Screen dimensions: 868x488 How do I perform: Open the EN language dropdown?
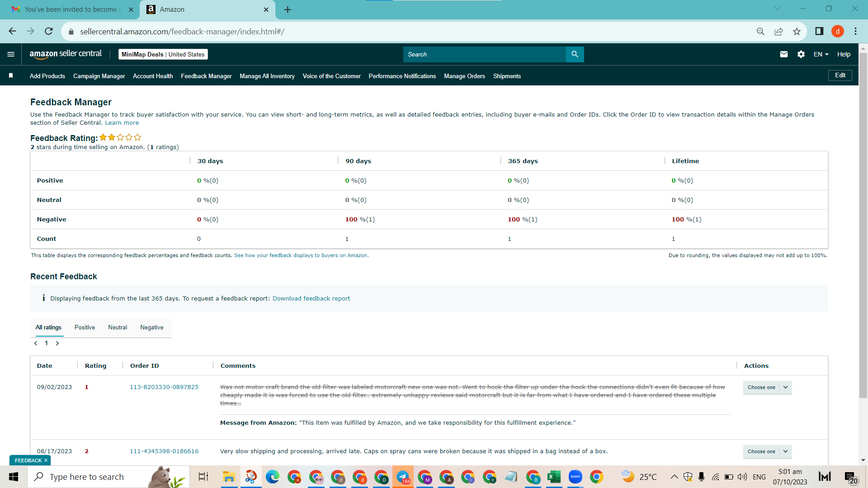click(x=821, y=54)
